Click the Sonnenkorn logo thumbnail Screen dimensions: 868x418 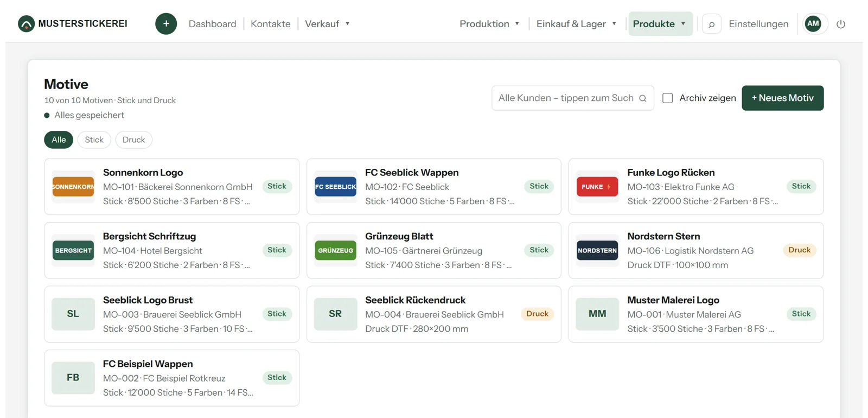[73, 187]
